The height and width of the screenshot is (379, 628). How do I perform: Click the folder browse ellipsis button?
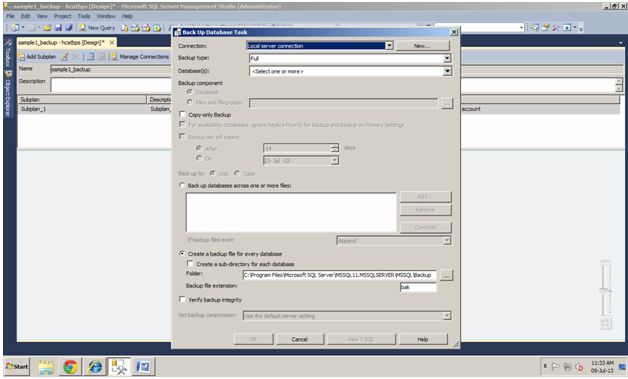point(446,275)
